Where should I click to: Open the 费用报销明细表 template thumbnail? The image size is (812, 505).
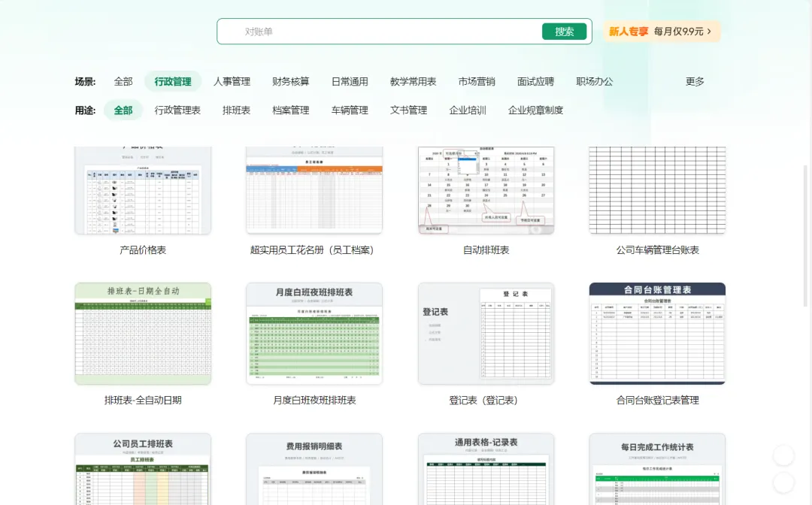pos(314,469)
